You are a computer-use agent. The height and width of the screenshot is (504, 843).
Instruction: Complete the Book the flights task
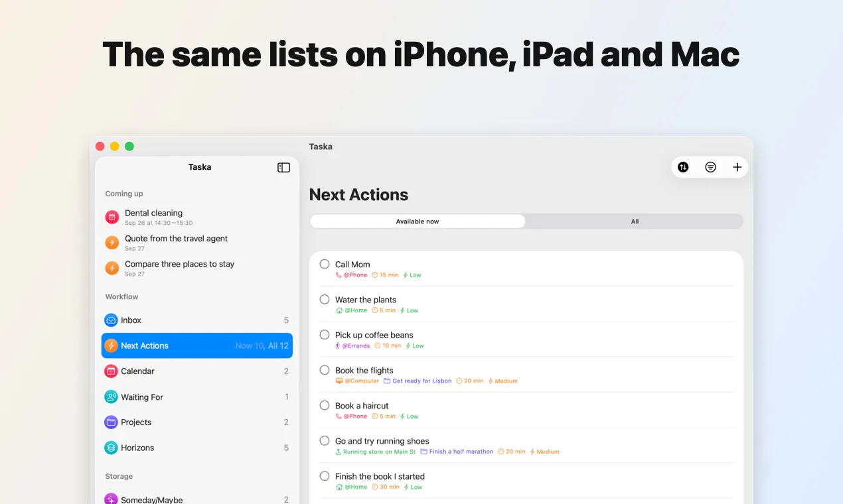coord(325,370)
